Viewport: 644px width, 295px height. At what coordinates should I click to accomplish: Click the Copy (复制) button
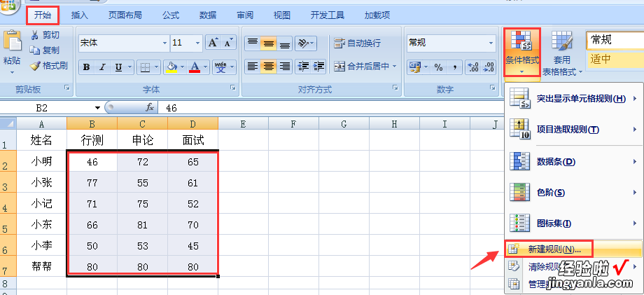pos(45,50)
